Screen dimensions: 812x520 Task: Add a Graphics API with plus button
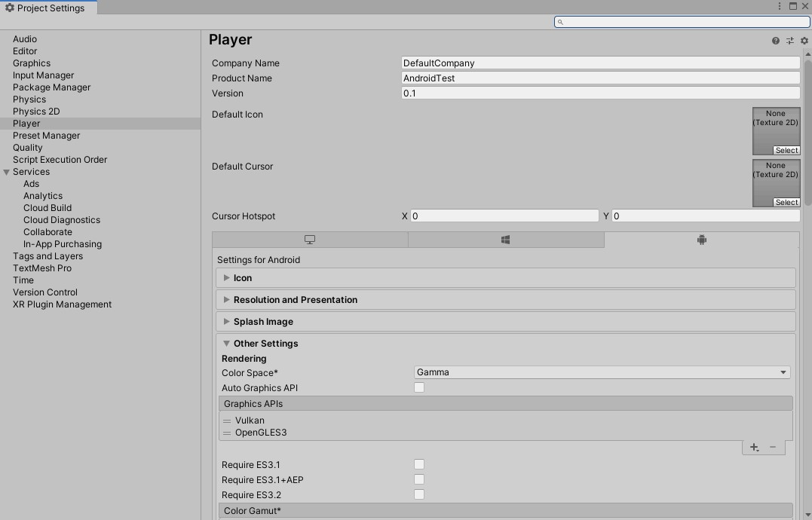[x=754, y=447]
